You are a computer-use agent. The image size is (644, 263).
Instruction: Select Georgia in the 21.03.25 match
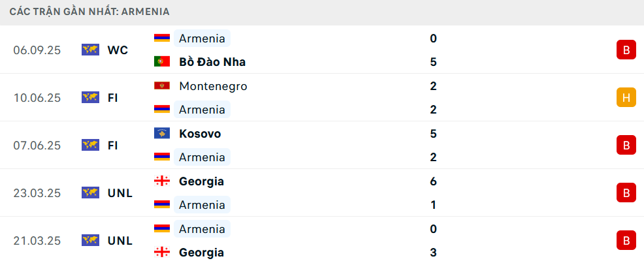point(201,253)
